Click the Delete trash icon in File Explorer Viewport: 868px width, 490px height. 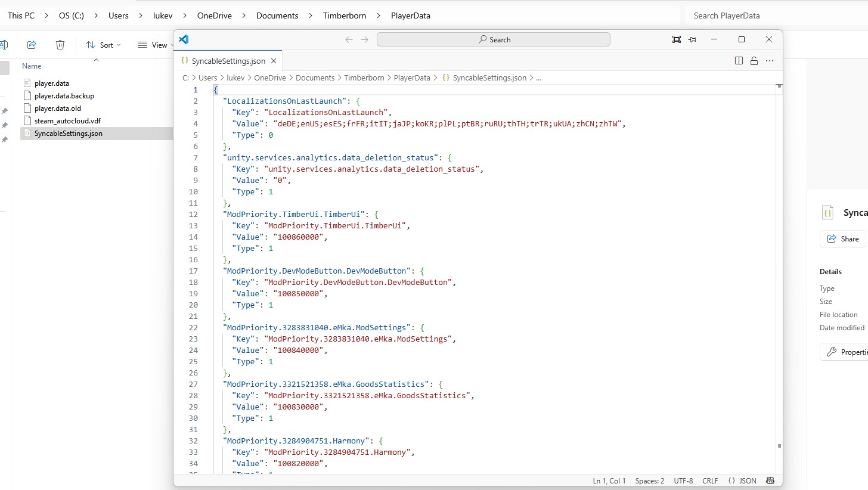(x=60, y=45)
